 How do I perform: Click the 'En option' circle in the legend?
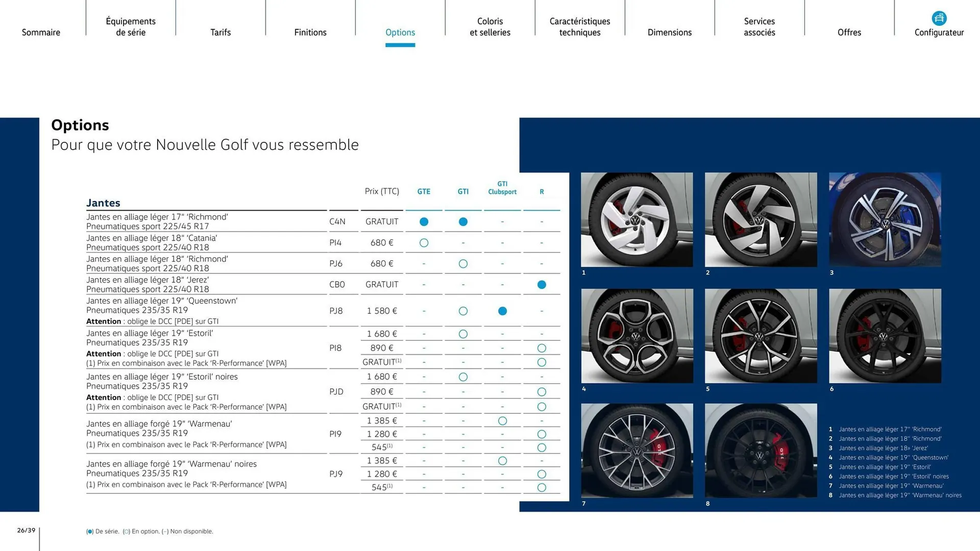pos(126,531)
